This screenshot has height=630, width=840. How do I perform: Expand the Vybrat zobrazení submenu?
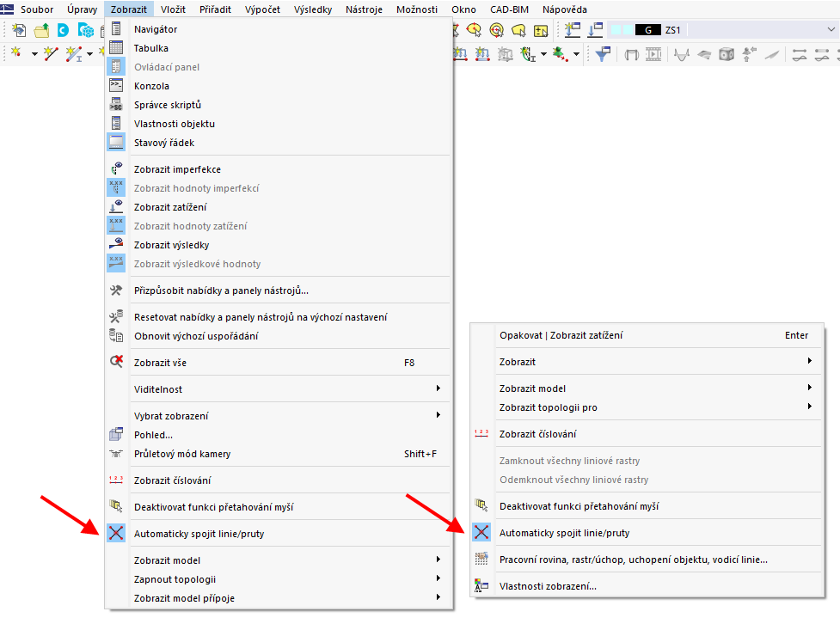(x=277, y=416)
